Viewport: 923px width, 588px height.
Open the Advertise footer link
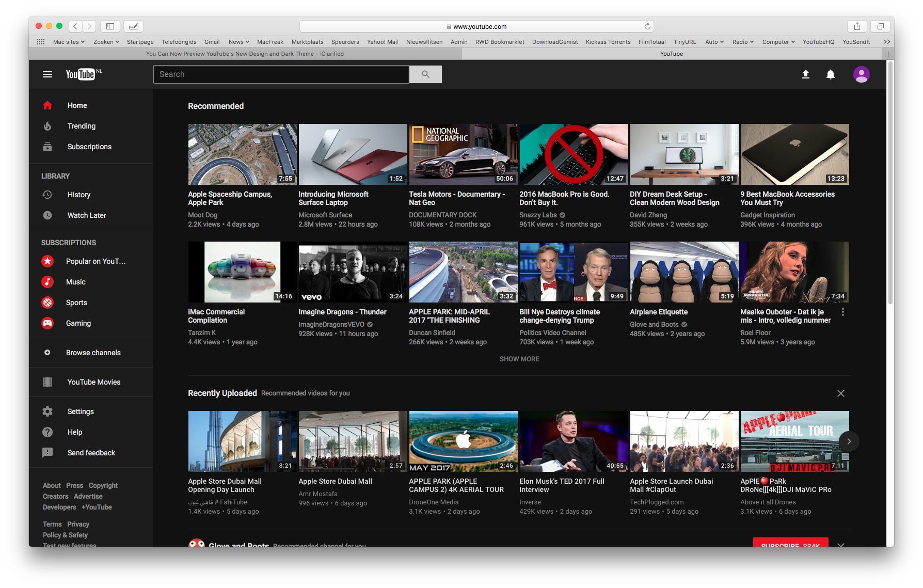[88, 496]
